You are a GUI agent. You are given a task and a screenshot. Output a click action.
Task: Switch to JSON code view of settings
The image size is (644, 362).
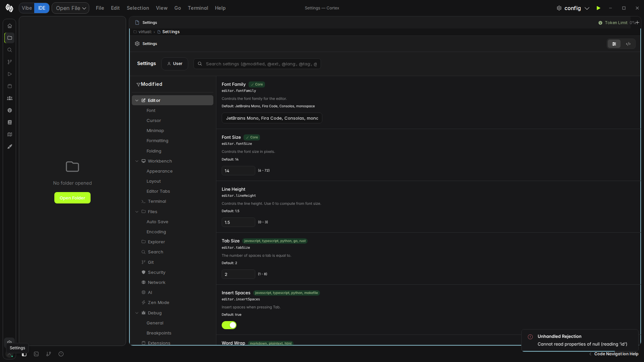628,44
